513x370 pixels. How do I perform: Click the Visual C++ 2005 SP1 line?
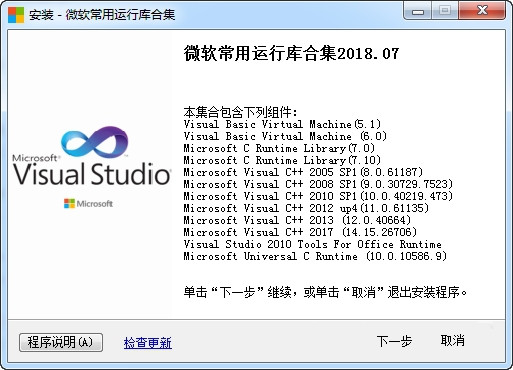tap(303, 172)
